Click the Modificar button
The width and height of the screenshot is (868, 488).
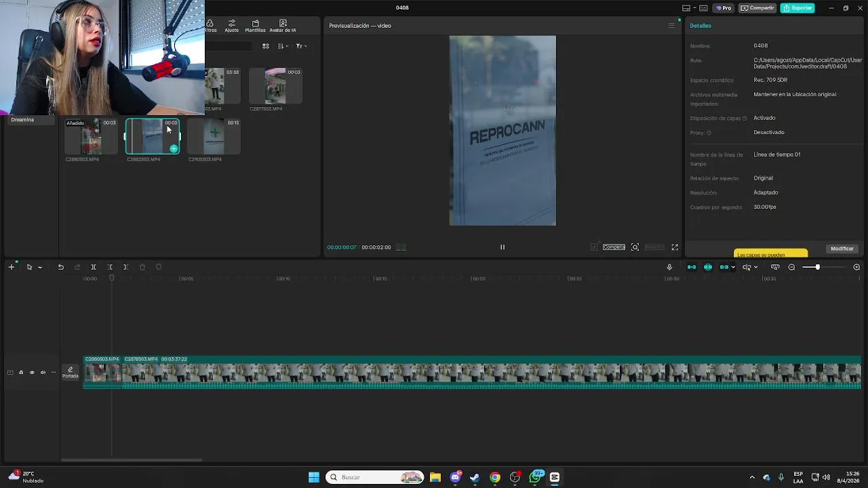tap(842, 249)
